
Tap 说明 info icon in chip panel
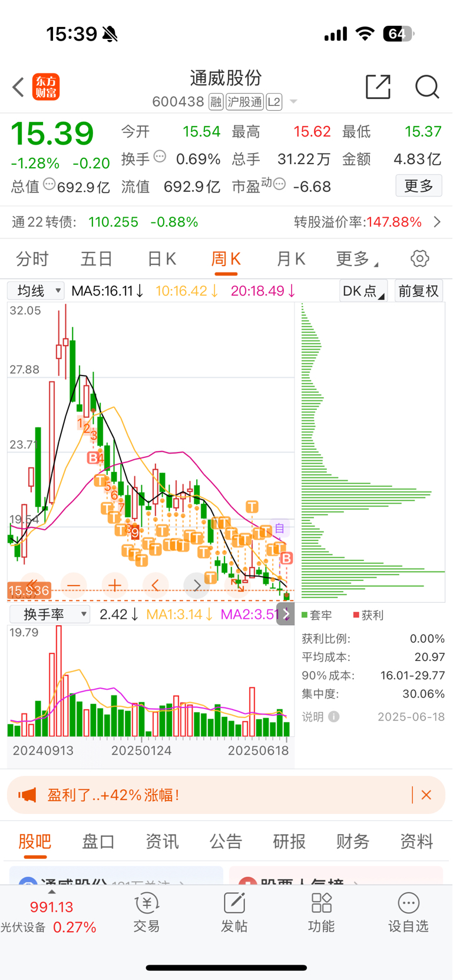tap(334, 717)
